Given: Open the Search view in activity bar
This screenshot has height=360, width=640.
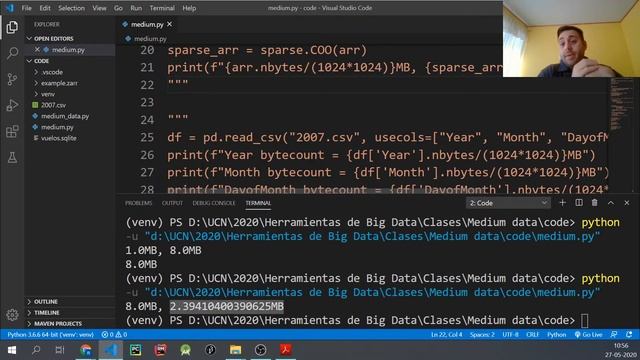Looking at the screenshot, I should [12, 53].
